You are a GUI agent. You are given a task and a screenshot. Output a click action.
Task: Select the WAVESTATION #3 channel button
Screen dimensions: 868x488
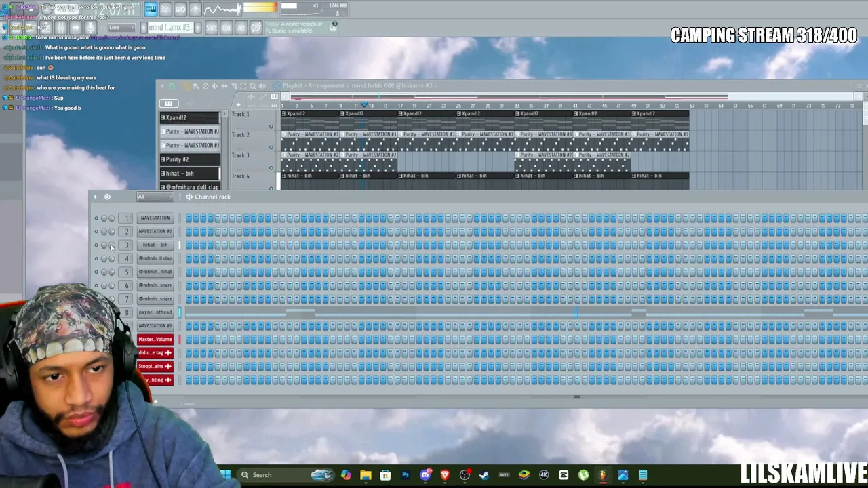(x=155, y=326)
